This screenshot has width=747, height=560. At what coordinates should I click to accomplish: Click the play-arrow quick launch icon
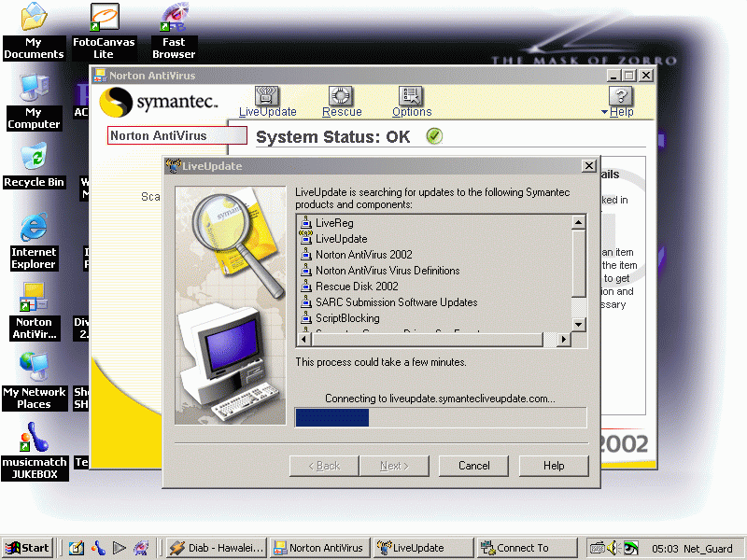120,548
